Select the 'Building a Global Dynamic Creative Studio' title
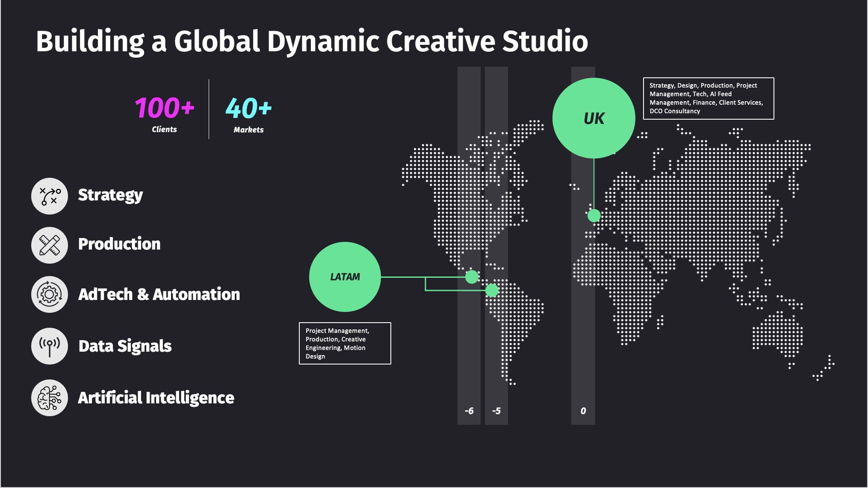 click(312, 41)
